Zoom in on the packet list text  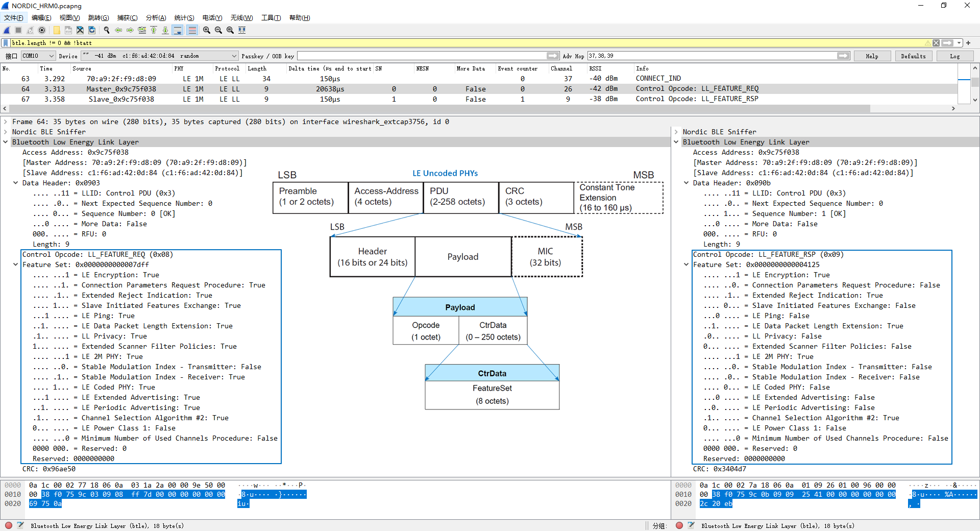206,30
